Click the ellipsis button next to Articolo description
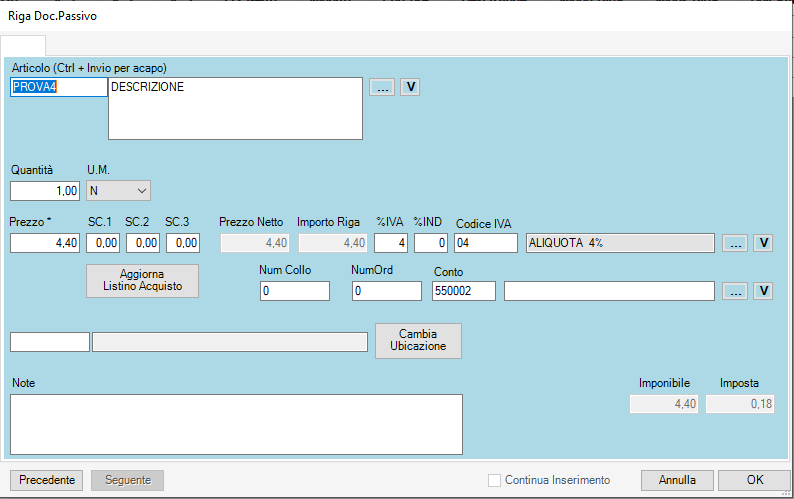This screenshot has height=499, width=794. click(x=382, y=87)
